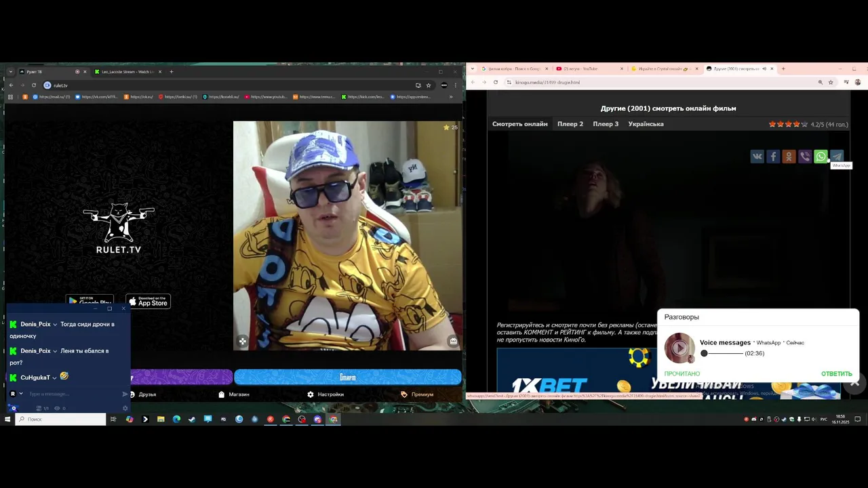Viewport: 868px width, 488px height.
Task: Click the gift icon on the webcam video
Action: click(x=453, y=341)
